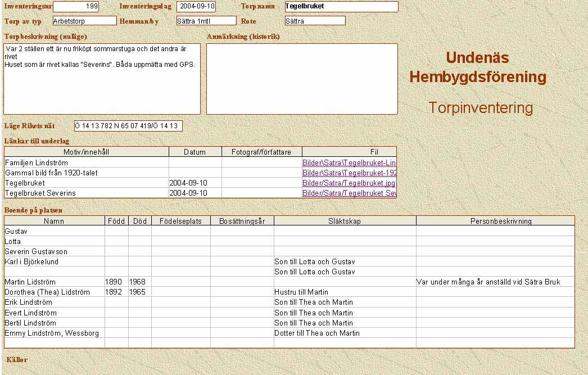Select the Läge Rikets nät coordinates field

128,126
